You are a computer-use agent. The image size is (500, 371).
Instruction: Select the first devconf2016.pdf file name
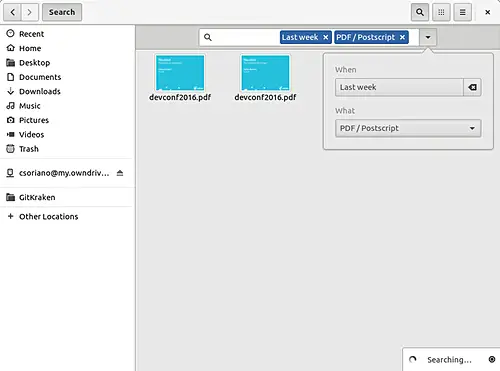tap(180, 97)
